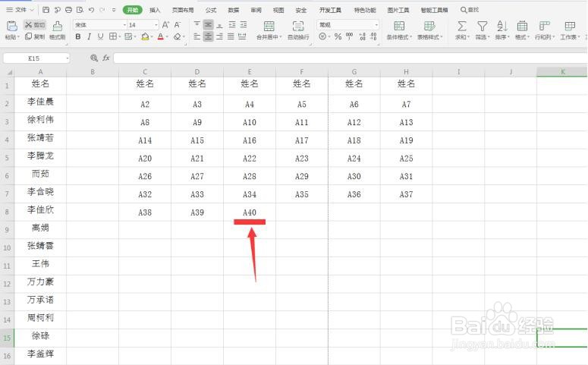Click the Conditional Formatting (条件格式) icon
The image size is (588, 365).
pos(399,26)
